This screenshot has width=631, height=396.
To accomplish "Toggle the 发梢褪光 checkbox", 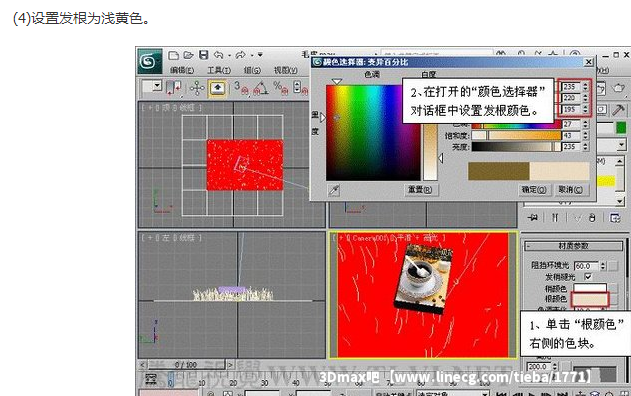I will [x=588, y=277].
